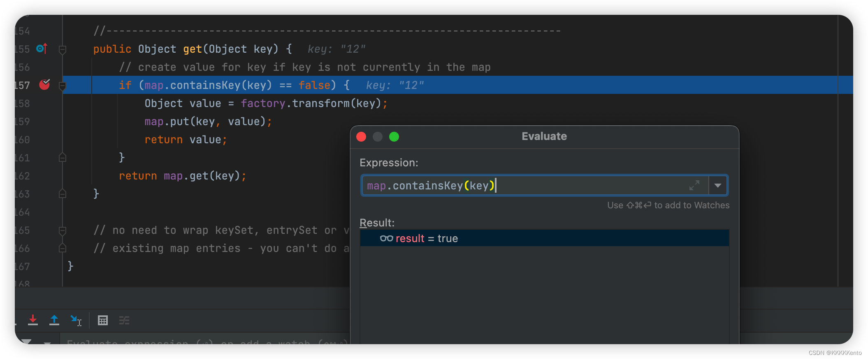Click the fold end marker at line 163

(63, 193)
